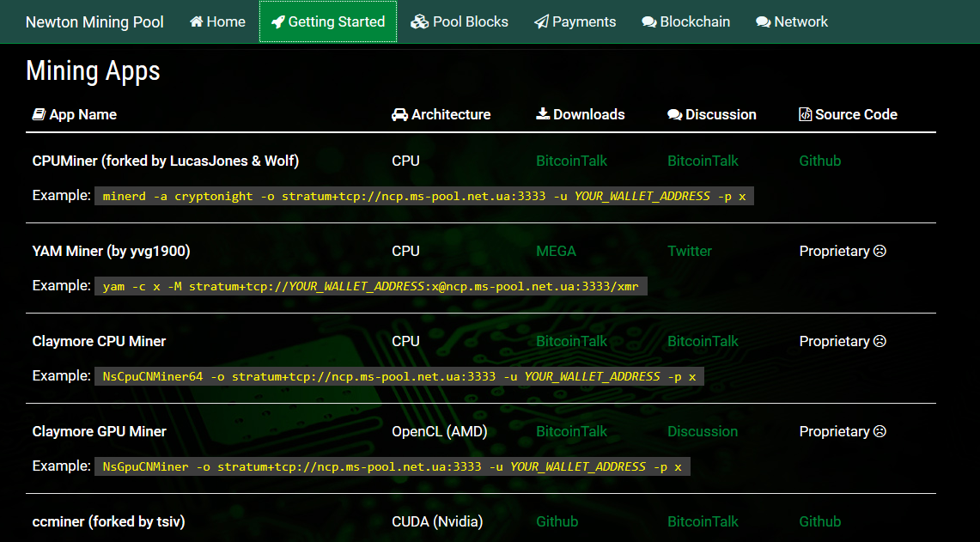Viewport: 980px width, 542px height.
Task: Go to the Home nav item
Action: coord(217,21)
